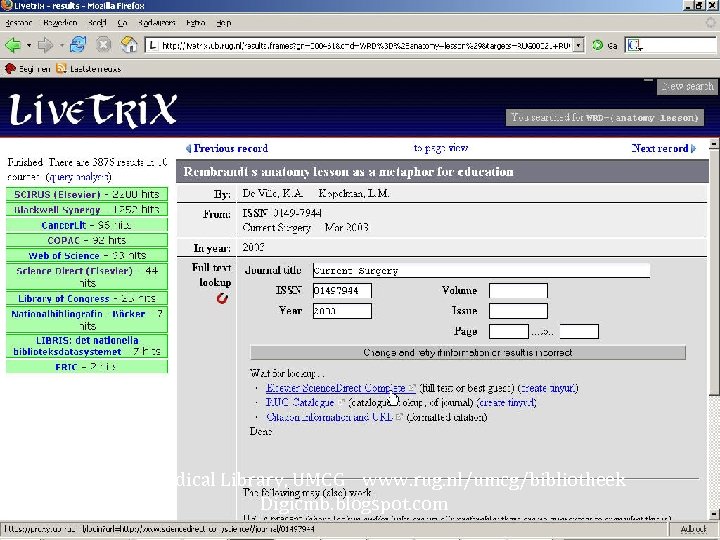Select Web of Science results
The height and width of the screenshot is (540, 720).
tap(87, 255)
